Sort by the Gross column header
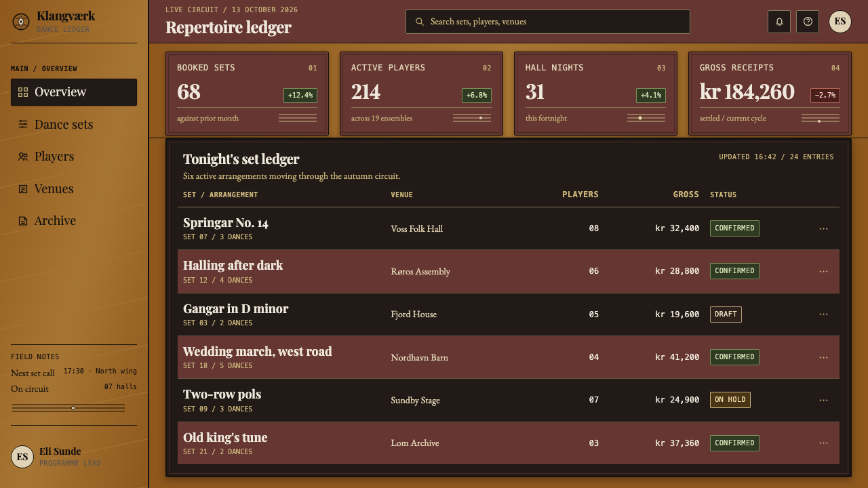868x488 pixels. click(x=686, y=195)
